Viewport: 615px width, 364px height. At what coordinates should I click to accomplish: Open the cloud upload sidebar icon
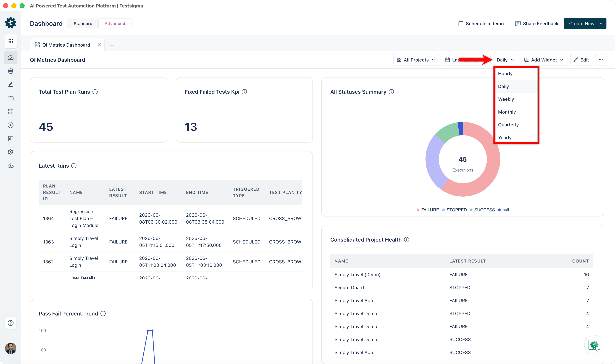coord(10,166)
